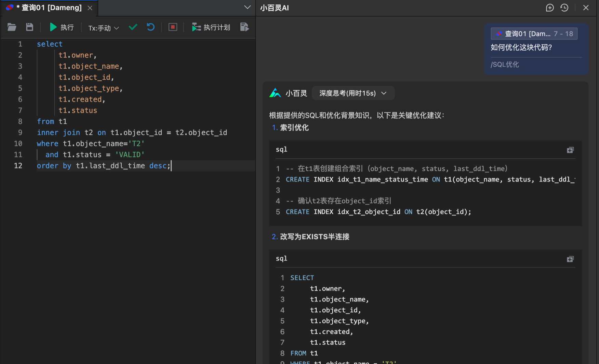Copy the EXISTS rewrite SQL code block
599x364 pixels.
[570, 259]
